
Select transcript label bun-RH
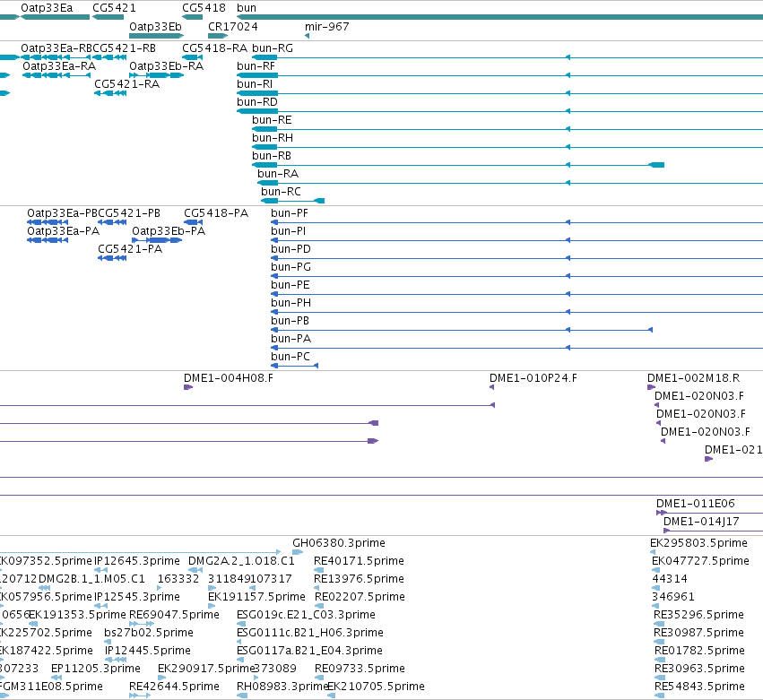[x=273, y=138]
